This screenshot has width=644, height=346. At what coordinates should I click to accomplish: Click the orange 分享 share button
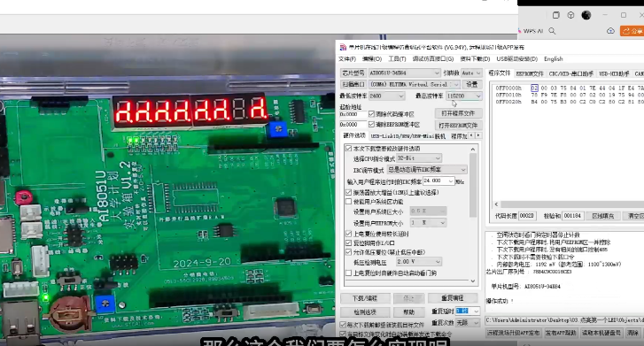pyautogui.click(x=632, y=31)
